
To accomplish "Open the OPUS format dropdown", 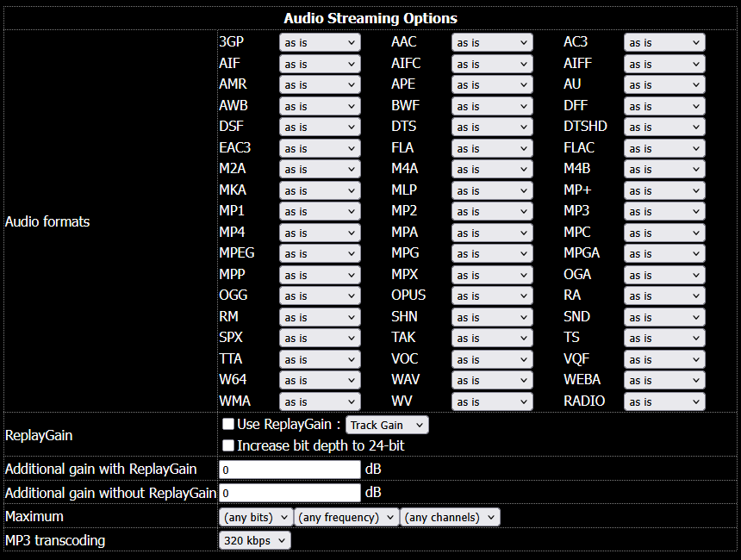I will (492, 296).
